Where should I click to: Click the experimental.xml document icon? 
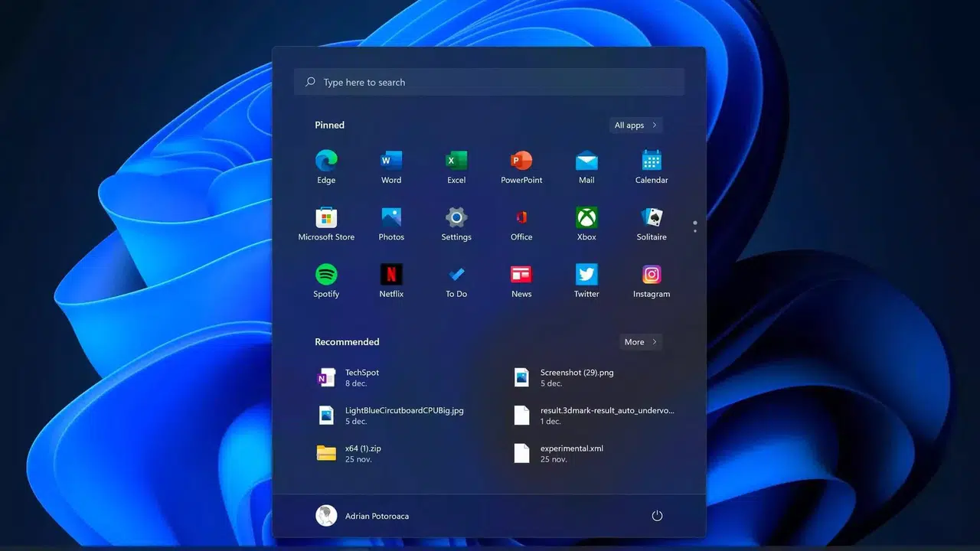pyautogui.click(x=521, y=453)
